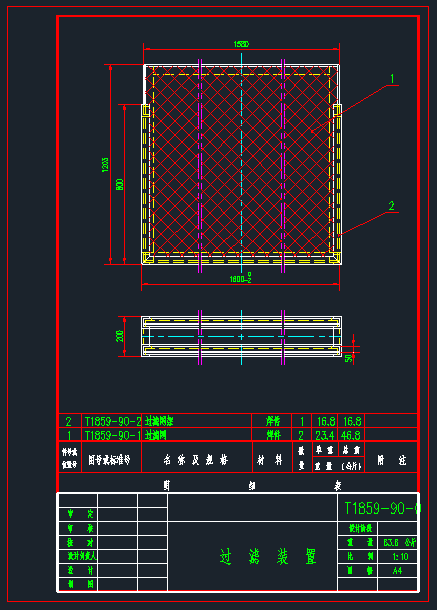Select the 1800 bottom width dimension text
The width and height of the screenshot is (437, 610).
coord(240,278)
